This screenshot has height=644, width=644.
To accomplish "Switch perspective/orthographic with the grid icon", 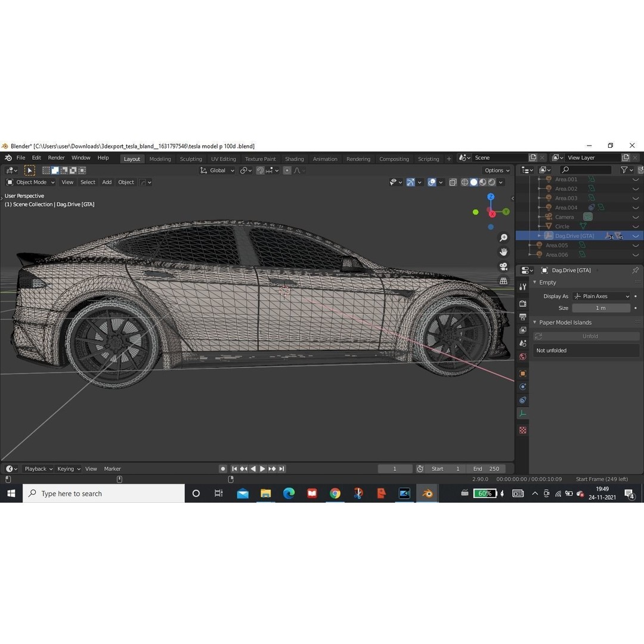I will [x=503, y=281].
